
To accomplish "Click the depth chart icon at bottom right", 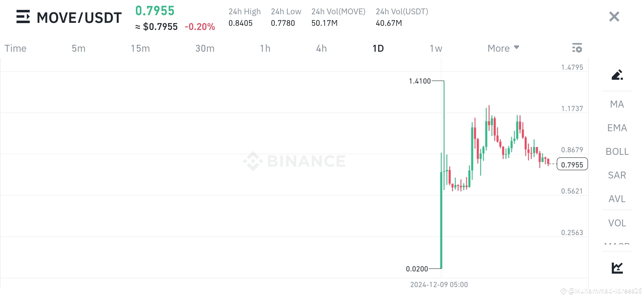I will (618, 267).
